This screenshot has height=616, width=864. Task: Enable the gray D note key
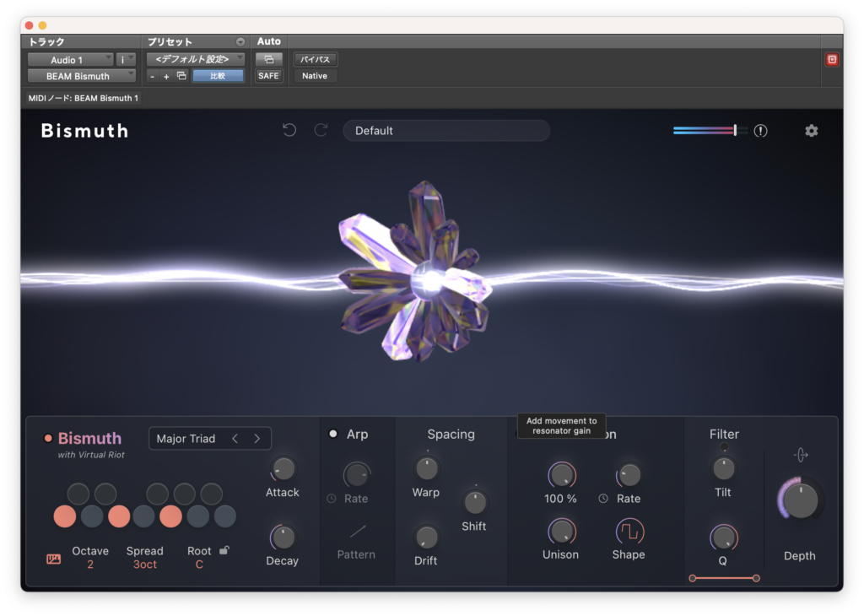[x=91, y=516]
